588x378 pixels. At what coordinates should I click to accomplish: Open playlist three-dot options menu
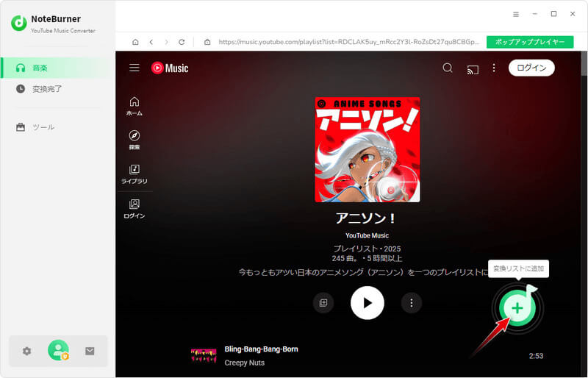[x=412, y=303]
